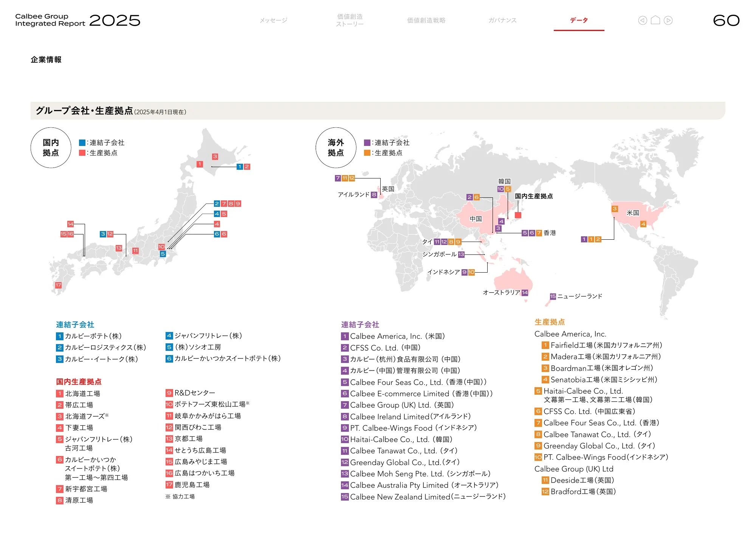This screenshot has width=756, height=535.
Task: Select Deeside工場(英国) entry
Action: click(578, 480)
